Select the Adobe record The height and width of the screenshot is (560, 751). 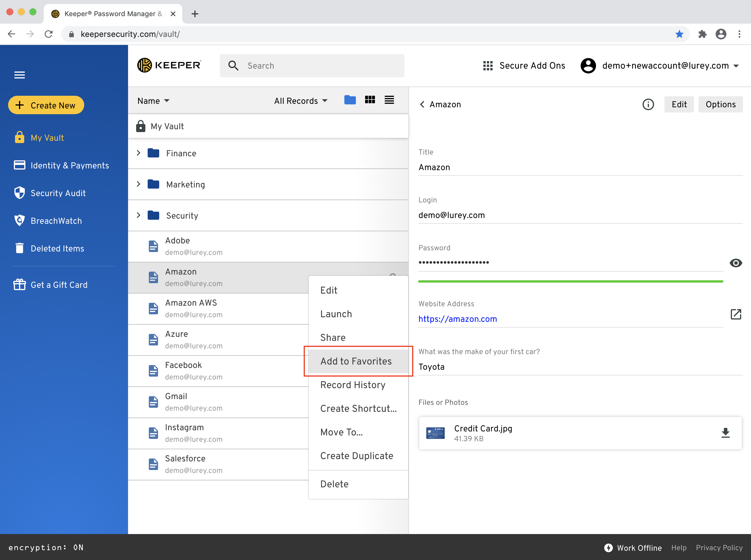click(268, 247)
